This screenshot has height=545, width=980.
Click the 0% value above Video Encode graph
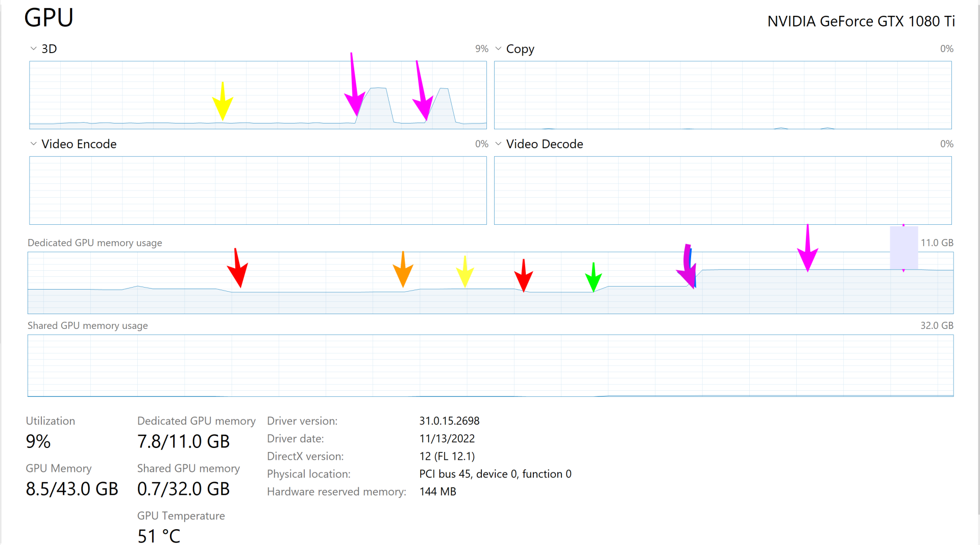[481, 144]
